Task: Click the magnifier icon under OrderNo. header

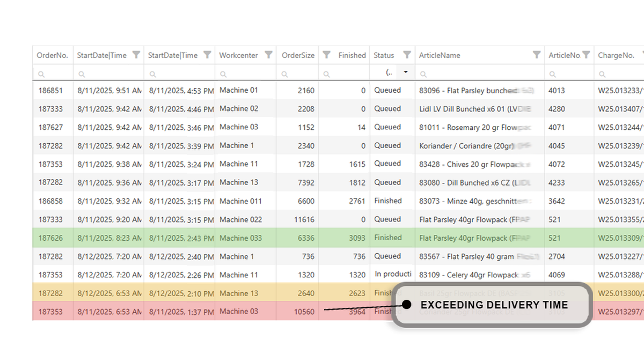Action: pyautogui.click(x=41, y=74)
